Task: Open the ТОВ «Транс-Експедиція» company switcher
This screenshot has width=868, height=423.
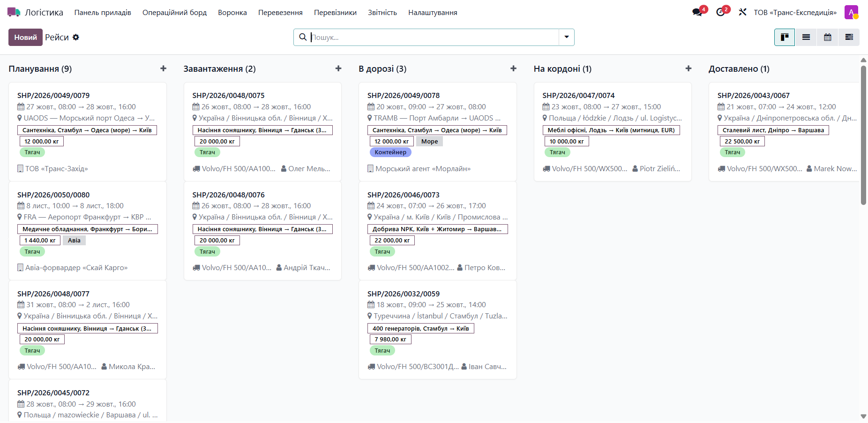Action: (x=795, y=12)
